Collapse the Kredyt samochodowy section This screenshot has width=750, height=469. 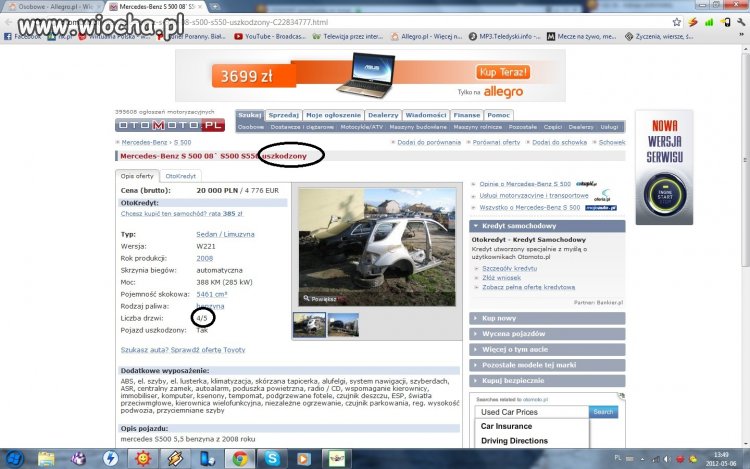coord(547,226)
